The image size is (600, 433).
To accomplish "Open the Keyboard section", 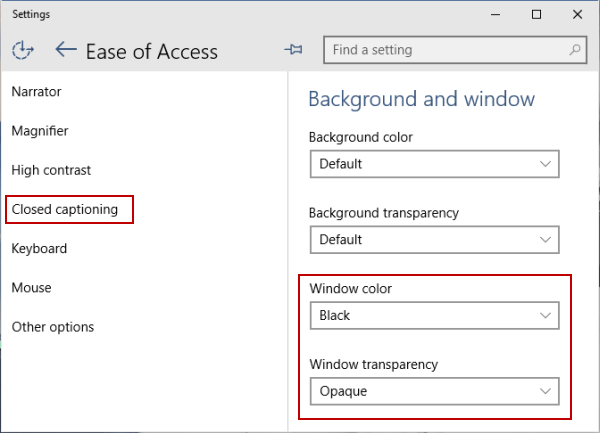I will pos(39,249).
